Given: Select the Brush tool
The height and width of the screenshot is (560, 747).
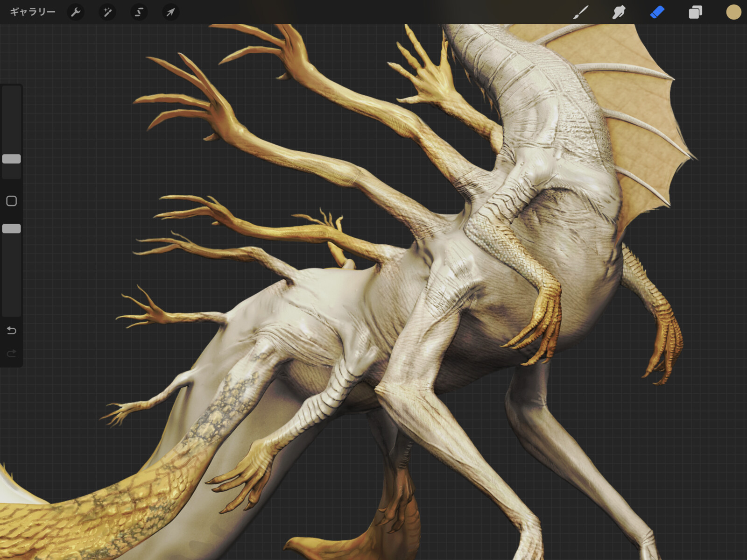Looking at the screenshot, I should pos(580,12).
